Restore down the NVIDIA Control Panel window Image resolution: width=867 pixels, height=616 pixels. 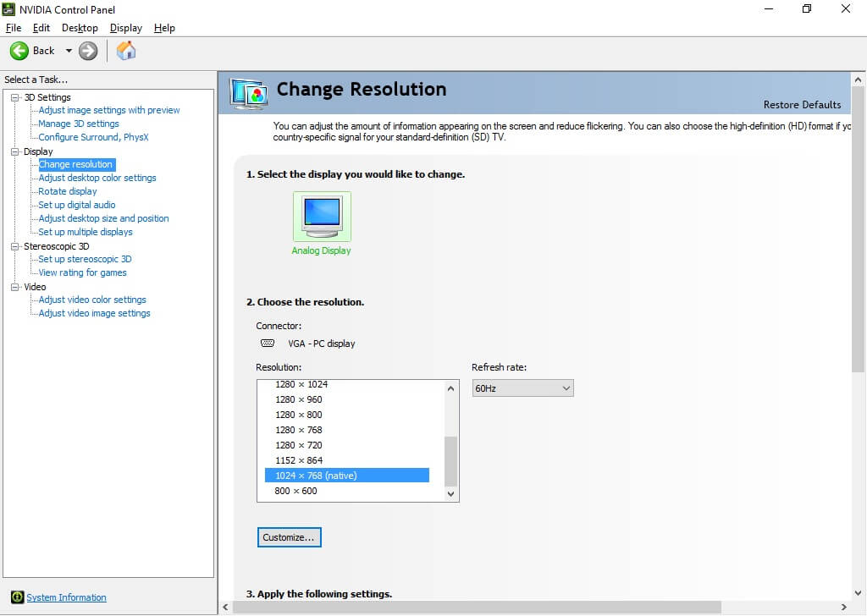pyautogui.click(x=807, y=8)
